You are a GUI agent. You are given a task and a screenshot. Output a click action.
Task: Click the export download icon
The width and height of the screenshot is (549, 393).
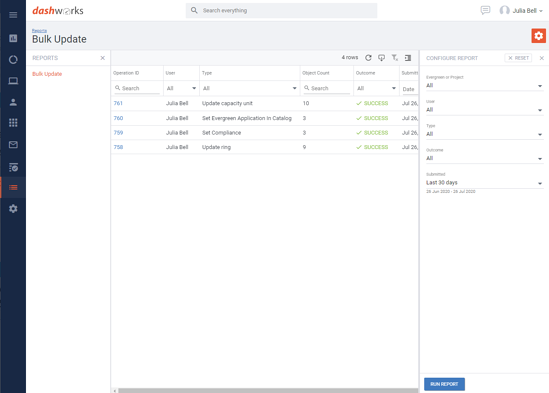[381, 58]
